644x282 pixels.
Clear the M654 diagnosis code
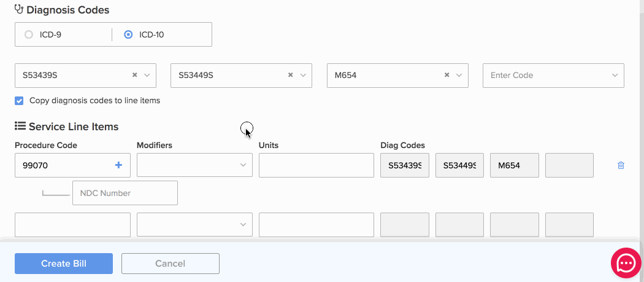[447, 75]
